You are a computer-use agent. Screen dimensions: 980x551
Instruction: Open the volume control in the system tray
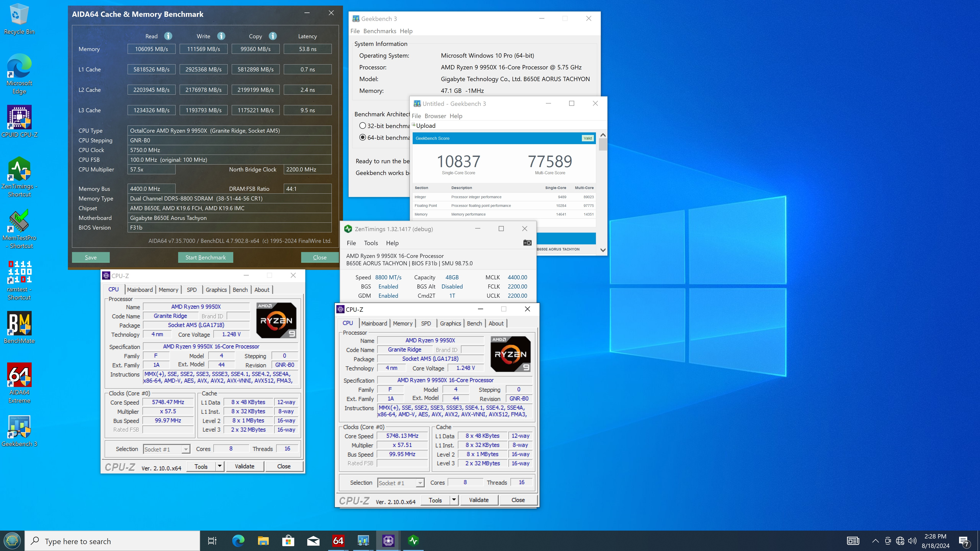(x=912, y=541)
